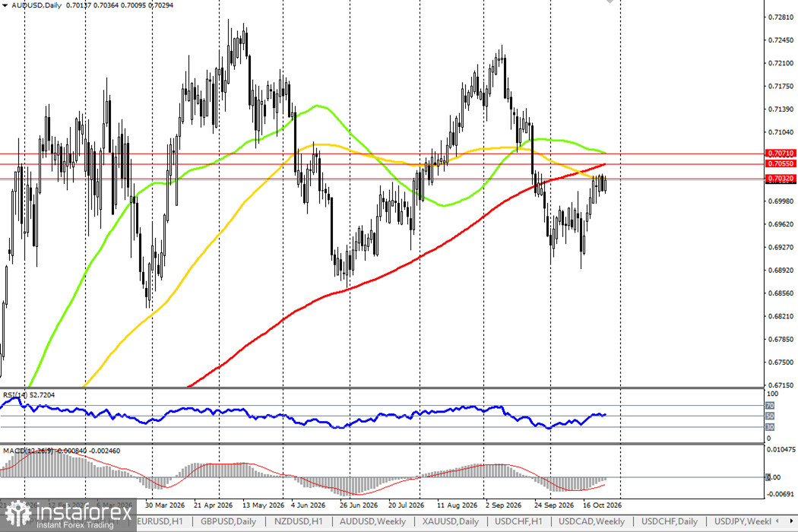
Task: Click the 20 Jul 2026 date label
Action: click(x=406, y=505)
